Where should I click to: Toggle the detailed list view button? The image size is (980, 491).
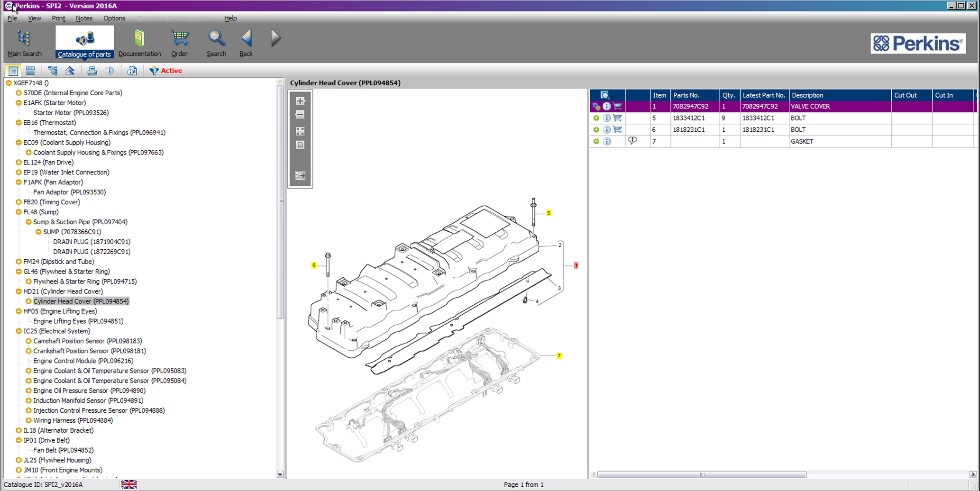click(x=30, y=71)
